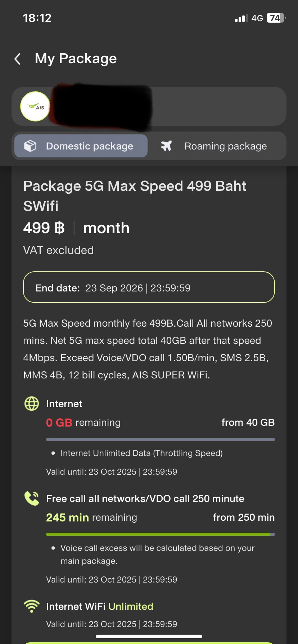
Task: Tap the End date box
Action: pyautogui.click(x=149, y=287)
